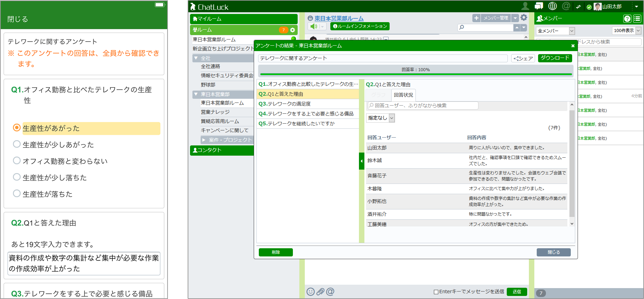Click the chat bubbles icon in header
This screenshot has height=299, width=644.
pos(539,6)
